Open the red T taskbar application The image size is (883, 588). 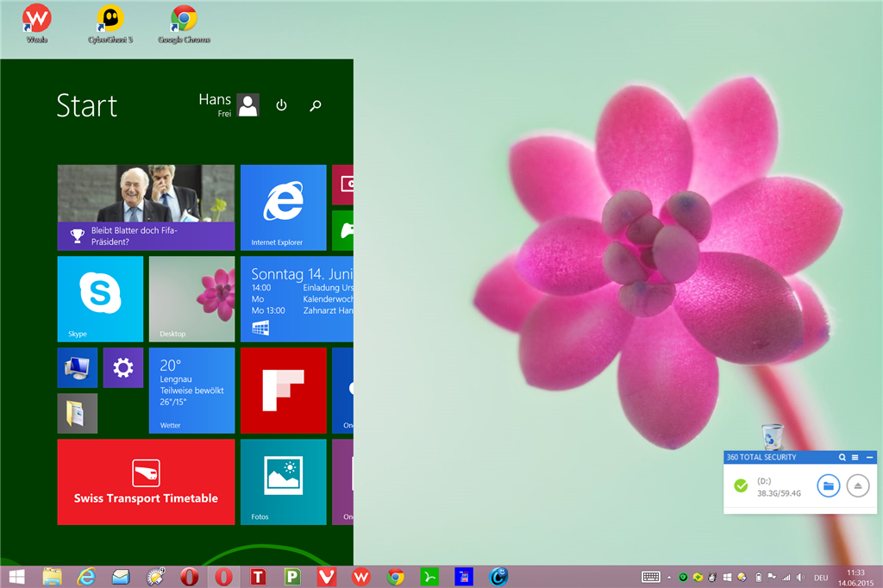(258, 577)
